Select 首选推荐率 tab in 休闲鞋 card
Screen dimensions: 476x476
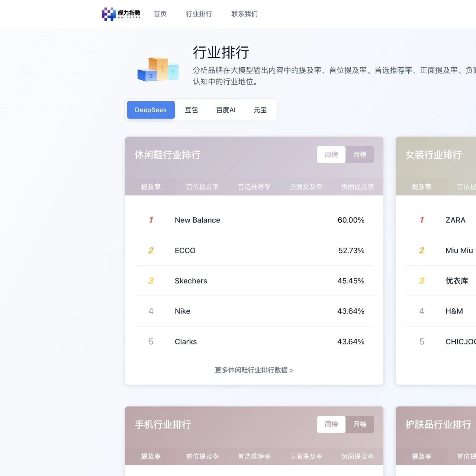pos(254,187)
